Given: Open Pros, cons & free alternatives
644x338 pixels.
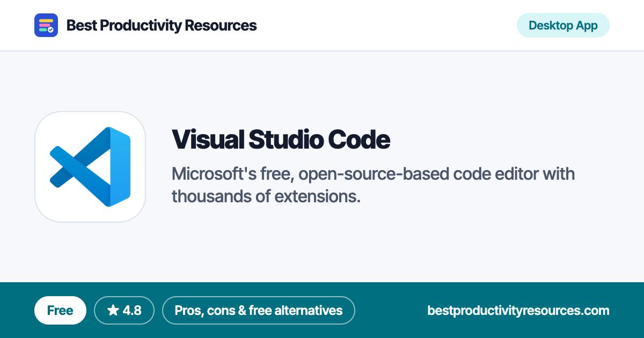Looking at the screenshot, I should tap(259, 310).
